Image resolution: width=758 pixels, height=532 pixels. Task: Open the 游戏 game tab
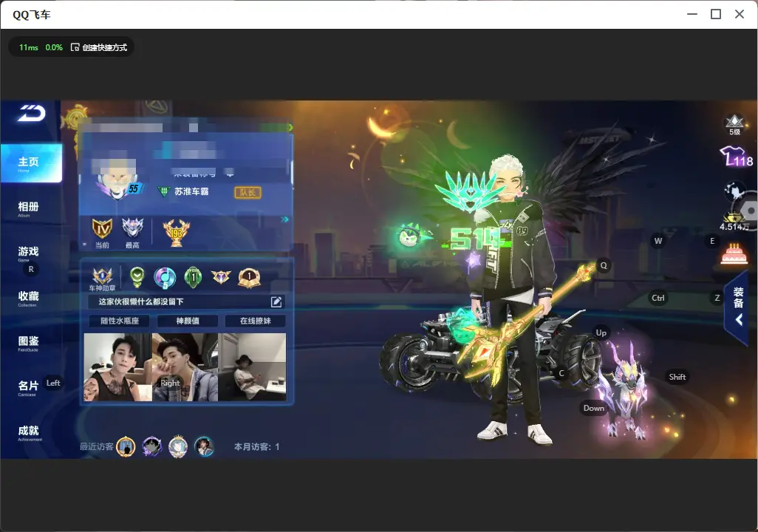tap(28, 253)
